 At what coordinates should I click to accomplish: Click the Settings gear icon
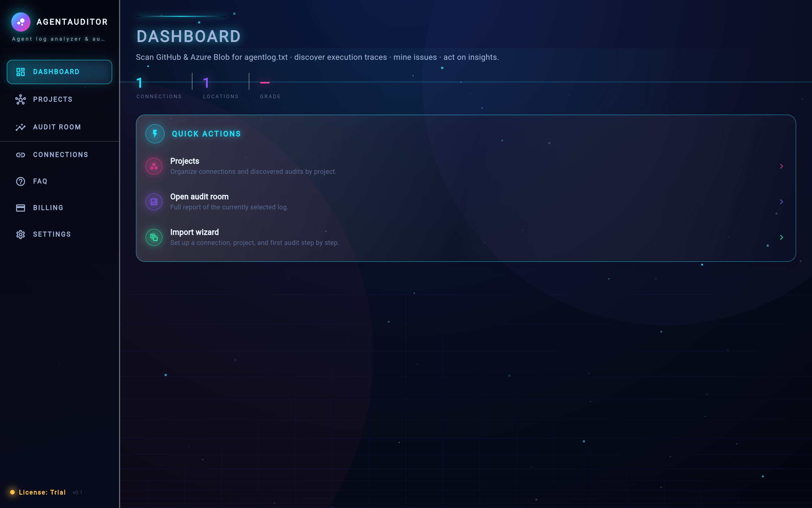(21, 235)
